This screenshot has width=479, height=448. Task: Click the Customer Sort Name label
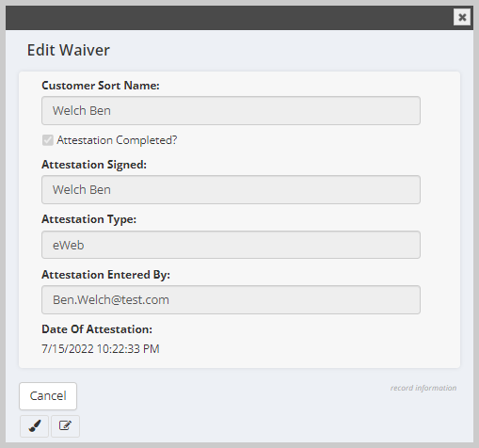pos(101,86)
